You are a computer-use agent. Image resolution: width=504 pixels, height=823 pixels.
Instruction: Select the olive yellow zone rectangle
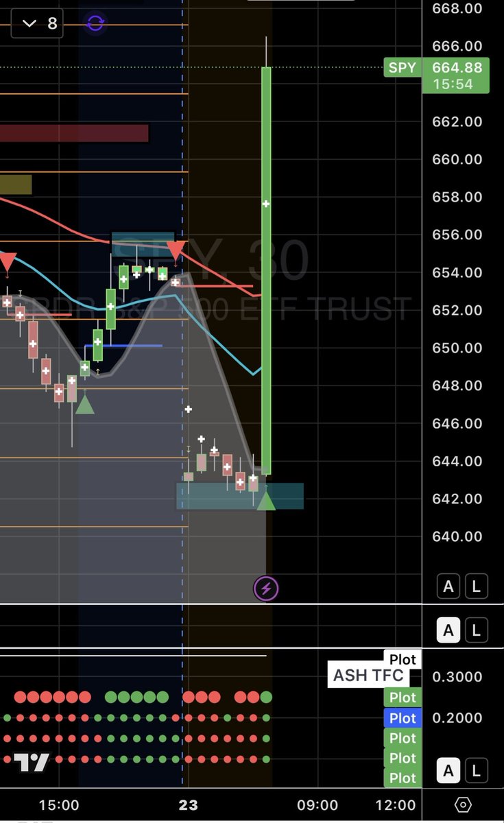point(16,184)
